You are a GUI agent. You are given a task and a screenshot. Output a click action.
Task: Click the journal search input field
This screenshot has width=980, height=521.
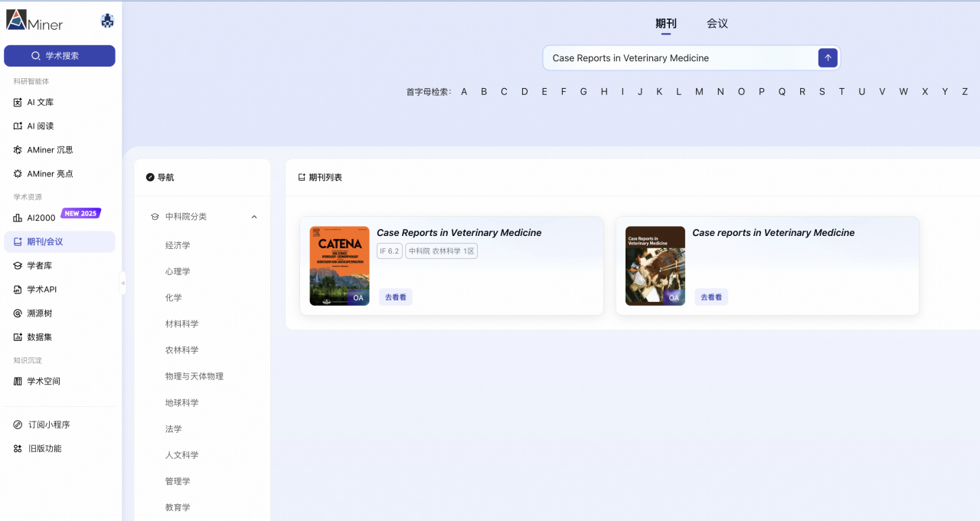[x=681, y=57]
